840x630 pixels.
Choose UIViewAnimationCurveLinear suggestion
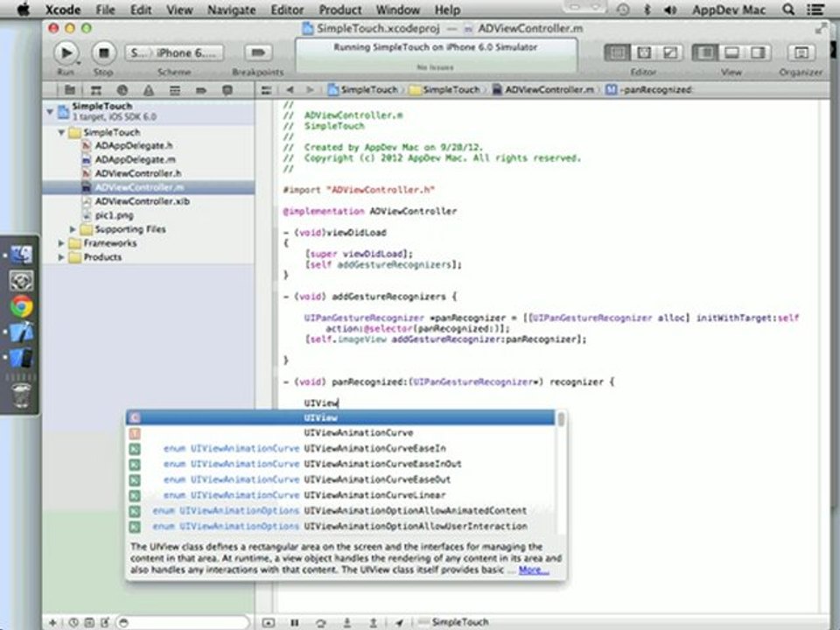click(x=340, y=495)
